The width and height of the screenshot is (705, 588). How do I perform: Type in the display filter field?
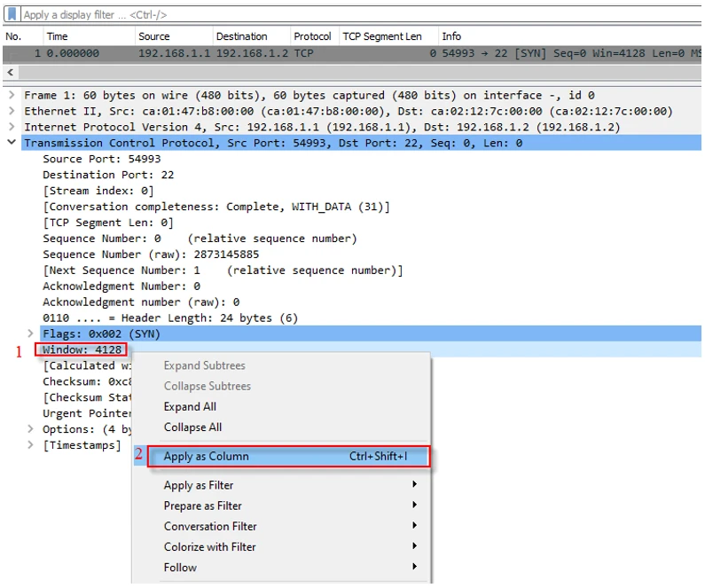[355, 14]
